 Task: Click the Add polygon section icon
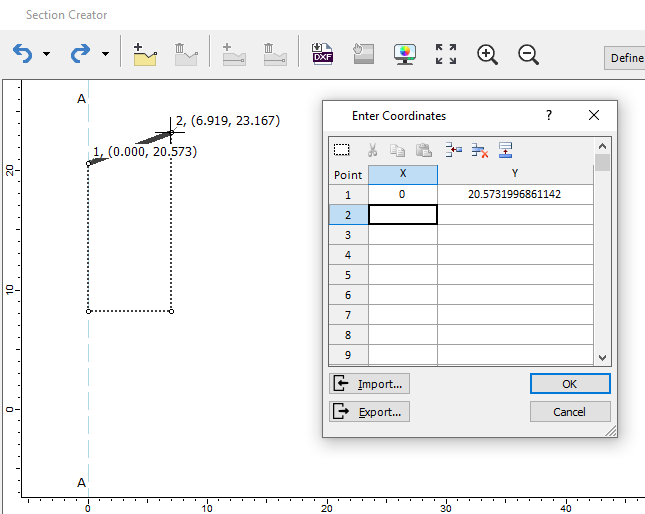pos(145,54)
